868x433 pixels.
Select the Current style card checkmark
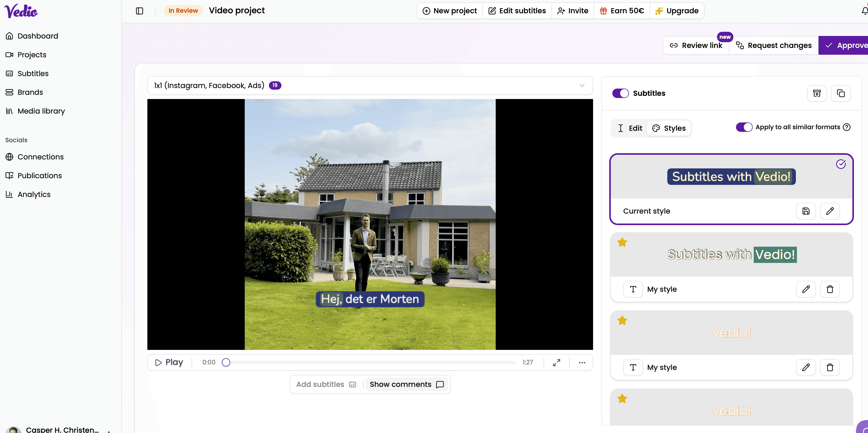841,164
